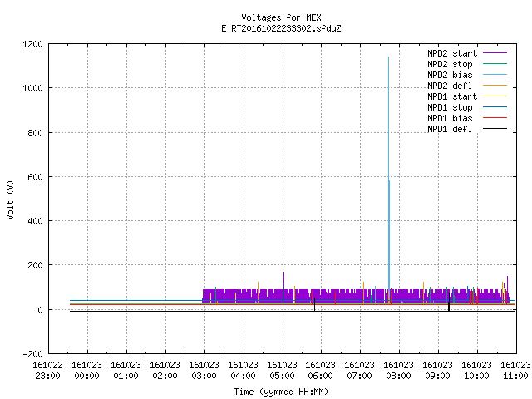Click the 'NPD2 start' legend label

(x=452, y=53)
